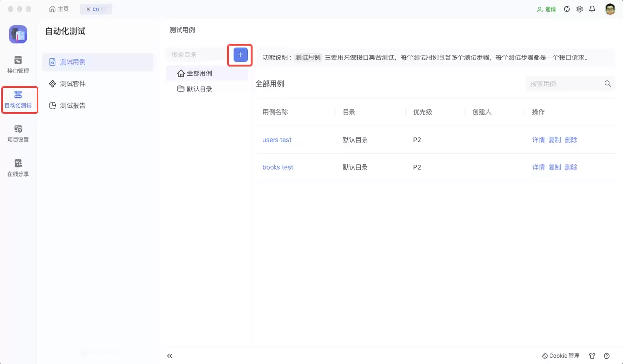Viewport: 623px width, 364px height.
Task: Click 复制 for books test
Action: click(x=555, y=167)
